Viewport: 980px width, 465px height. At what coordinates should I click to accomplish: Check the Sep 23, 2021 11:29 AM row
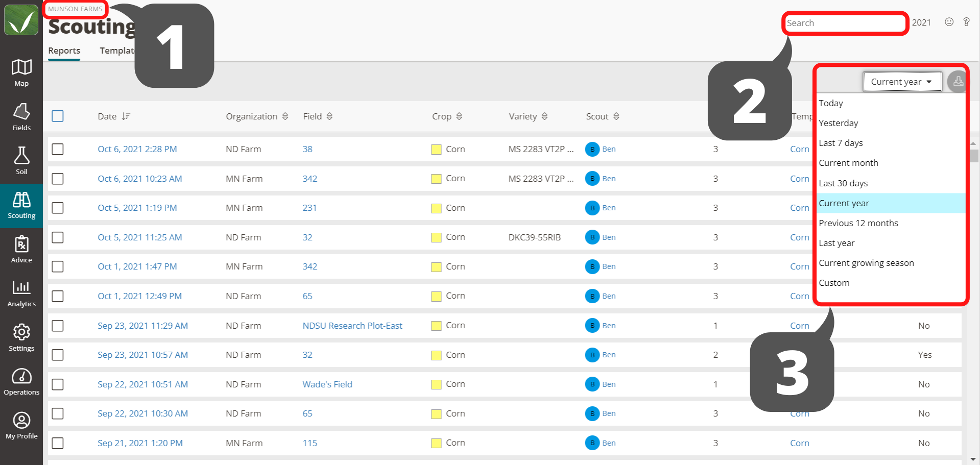(x=58, y=326)
